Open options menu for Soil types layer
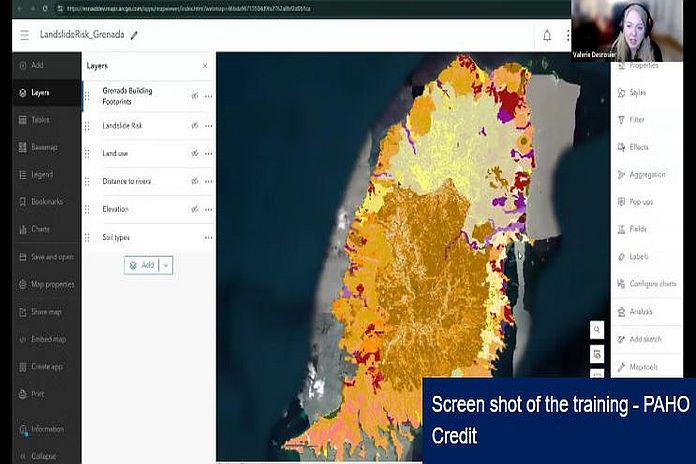 pos(208,237)
